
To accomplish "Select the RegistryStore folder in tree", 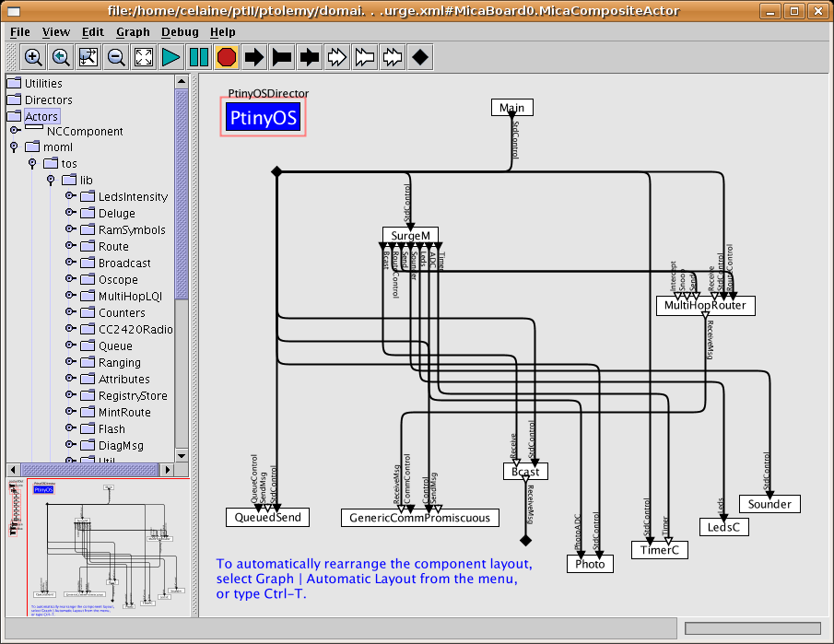I will 123,395.
